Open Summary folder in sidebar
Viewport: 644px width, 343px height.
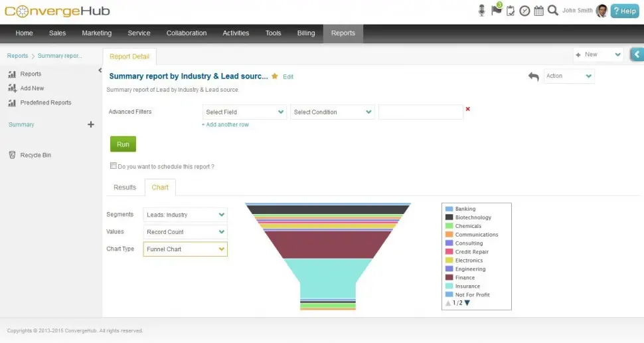pyautogui.click(x=21, y=124)
